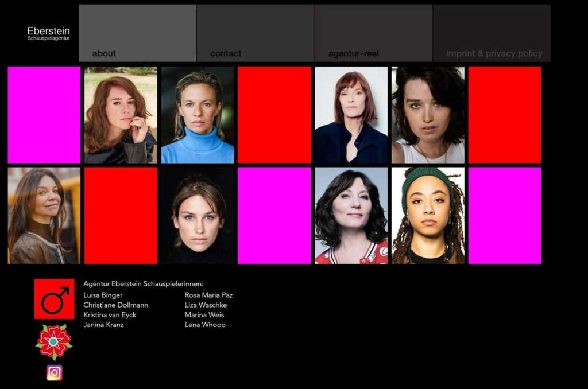Viewport: 588px width, 389px height.
Task: Open the portrait wearing green beanie
Action: tap(428, 216)
